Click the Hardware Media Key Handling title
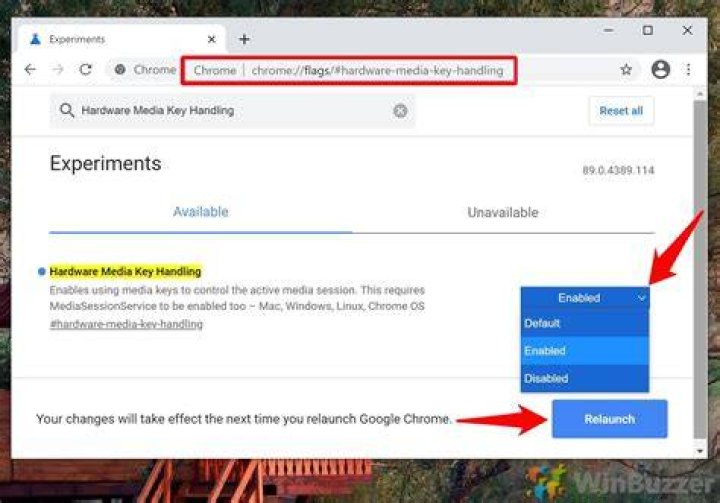This screenshot has height=503, width=720. tap(125, 271)
